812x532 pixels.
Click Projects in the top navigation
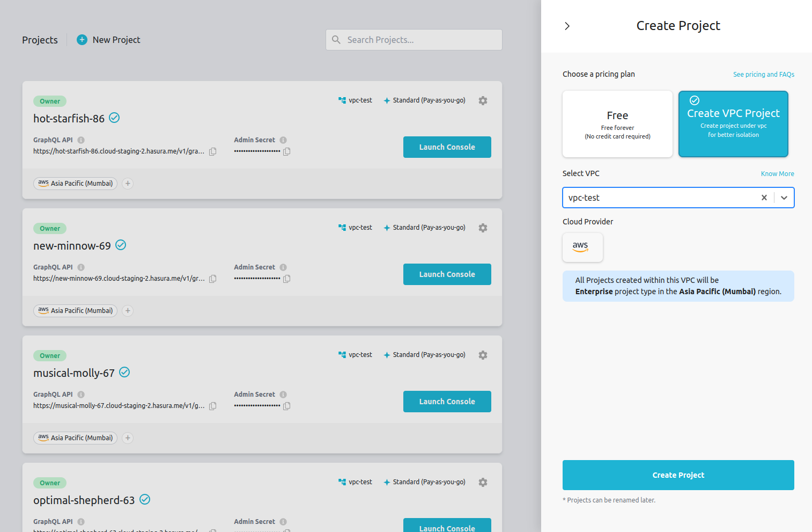pos(40,39)
